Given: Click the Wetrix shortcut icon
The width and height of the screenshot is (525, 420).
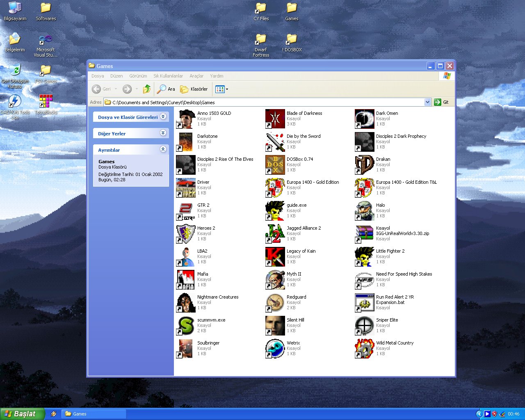Looking at the screenshot, I should 275,349.
